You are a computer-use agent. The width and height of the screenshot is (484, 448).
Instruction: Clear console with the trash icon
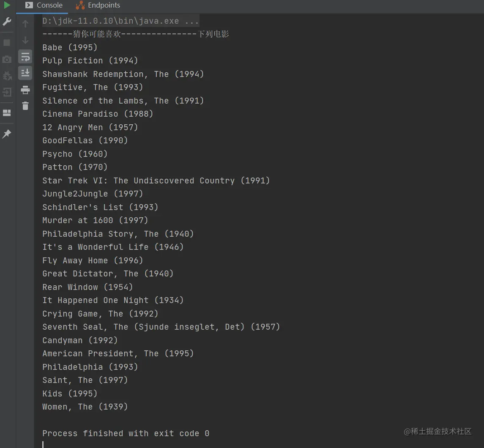[25, 106]
